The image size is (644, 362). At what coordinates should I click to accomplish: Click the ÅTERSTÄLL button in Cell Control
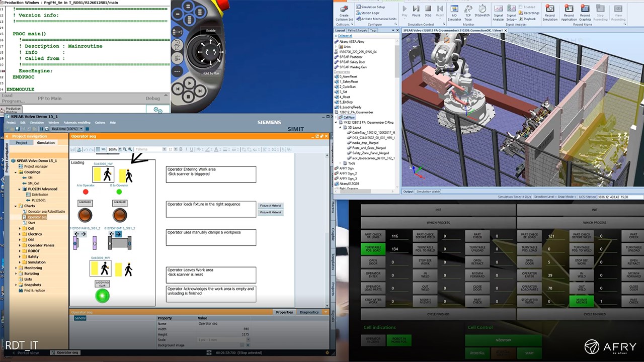tap(477, 353)
